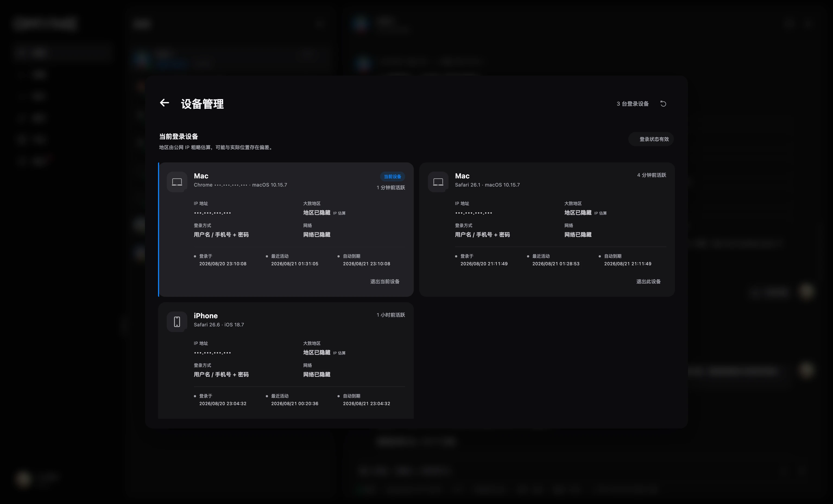Click the blue 当前设备 badge

[392, 177]
